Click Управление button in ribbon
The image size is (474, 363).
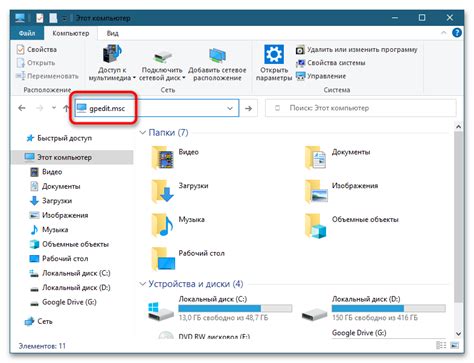click(321, 76)
